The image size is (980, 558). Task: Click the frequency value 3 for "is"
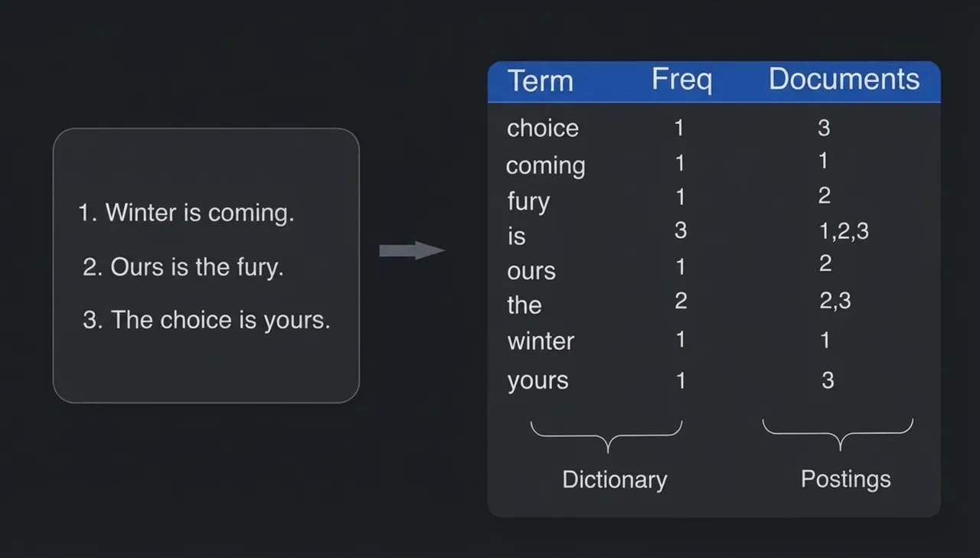point(681,230)
